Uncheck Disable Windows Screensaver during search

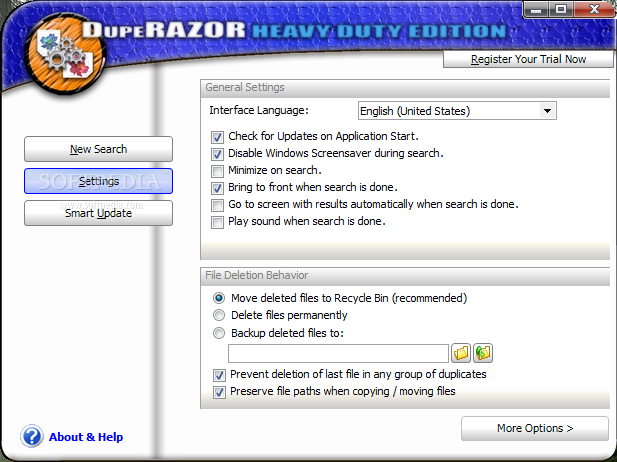pyautogui.click(x=217, y=154)
